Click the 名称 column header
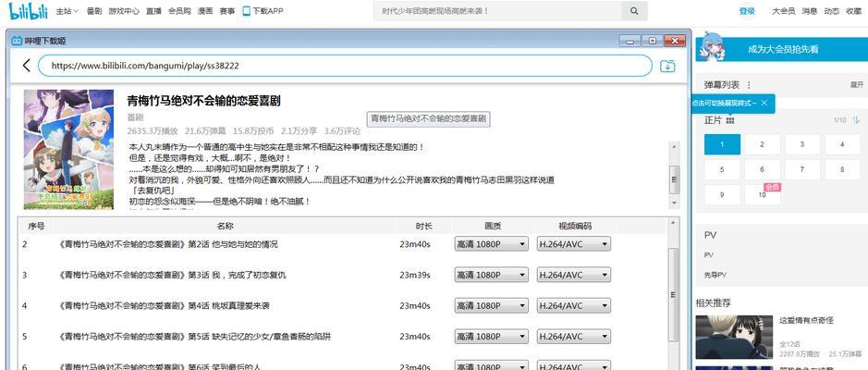 click(226, 226)
